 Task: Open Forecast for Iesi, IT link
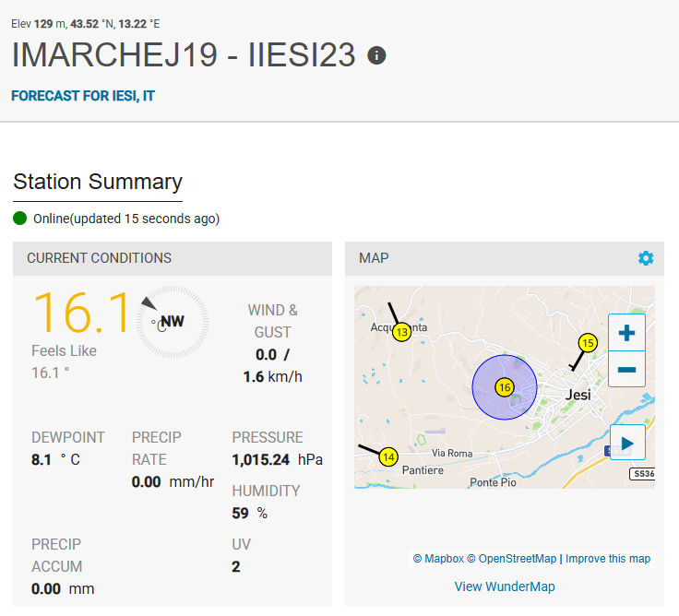point(83,96)
